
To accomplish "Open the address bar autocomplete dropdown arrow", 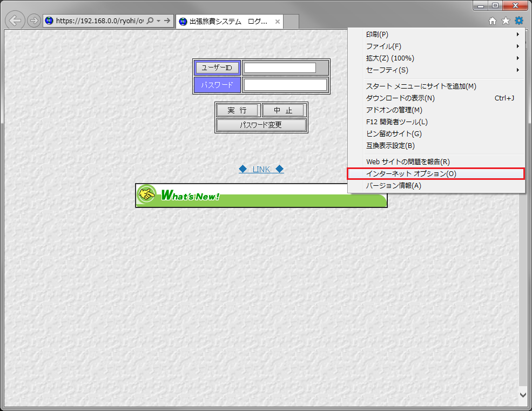I will 158,21.
